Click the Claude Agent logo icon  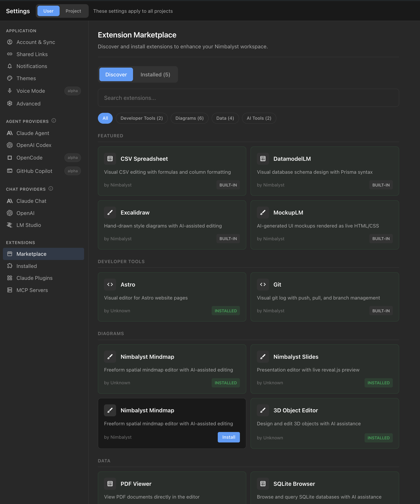[10, 133]
